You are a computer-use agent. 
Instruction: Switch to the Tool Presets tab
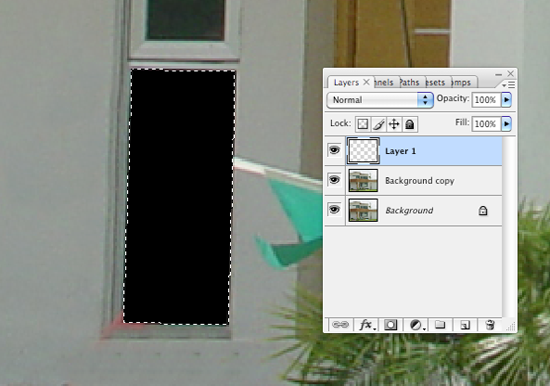[437, 82]
